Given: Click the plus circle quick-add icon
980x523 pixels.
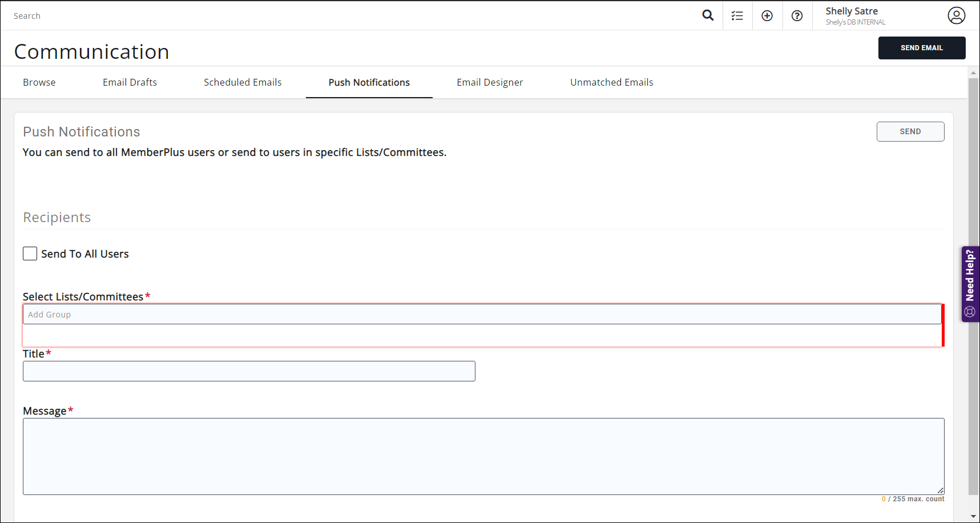Looking at the screenshot, I should (767, 16).
